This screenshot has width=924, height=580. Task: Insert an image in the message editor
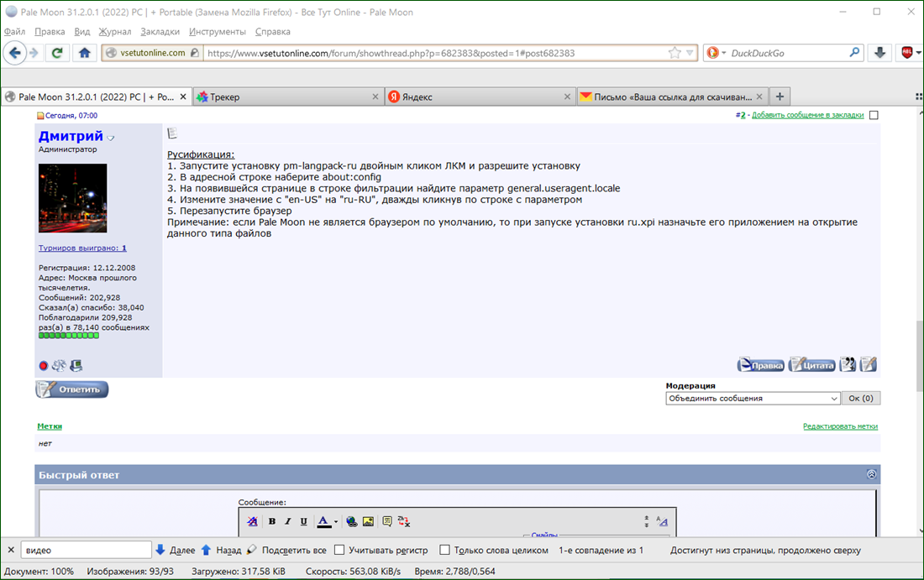tap(368, 521)
